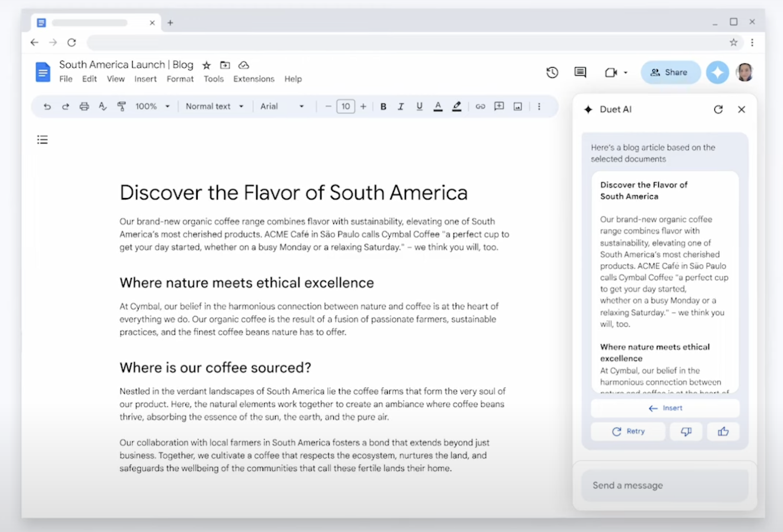Open the Insert menu

146,79
